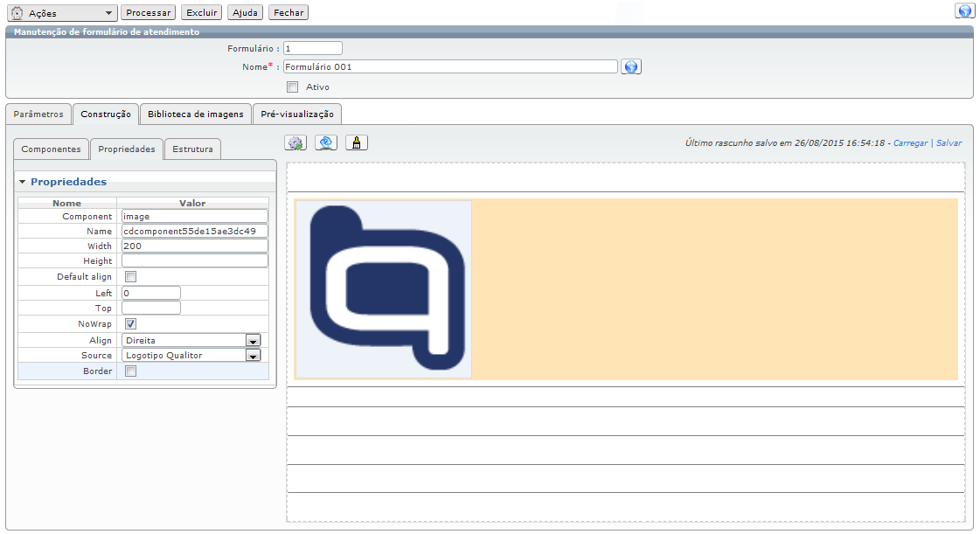Click the gear icon in Ações menu
The height and width of the screenshot is (534, 980).
17,13
